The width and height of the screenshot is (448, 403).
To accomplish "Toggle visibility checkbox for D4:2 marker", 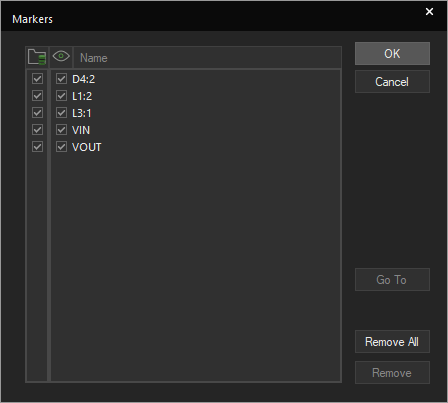I will point(61,79).
